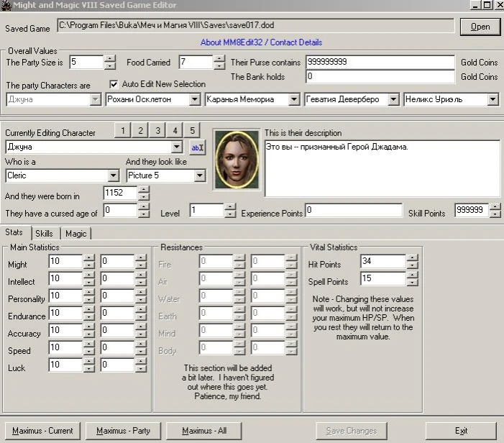Screen dimensions: 504x443
Task: Click the Saved Game path field
Action: (256, 25)
